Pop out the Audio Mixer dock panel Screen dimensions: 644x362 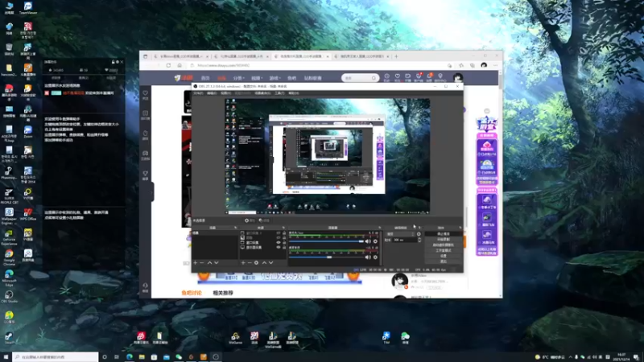click(379, 228)
